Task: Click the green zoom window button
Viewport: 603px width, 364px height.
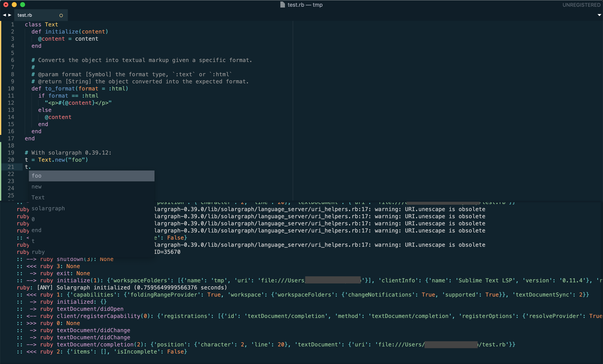Action: click(23, 5)
